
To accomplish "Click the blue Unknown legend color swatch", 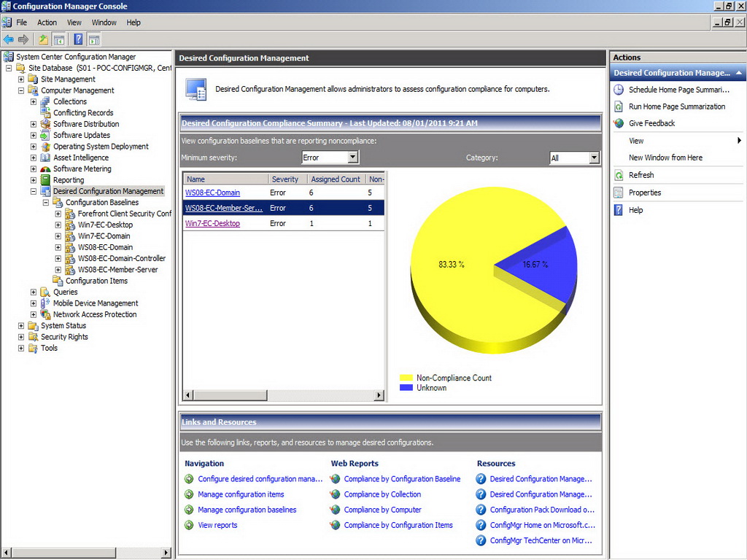I will pyautogui.click(x=406, y=388).
